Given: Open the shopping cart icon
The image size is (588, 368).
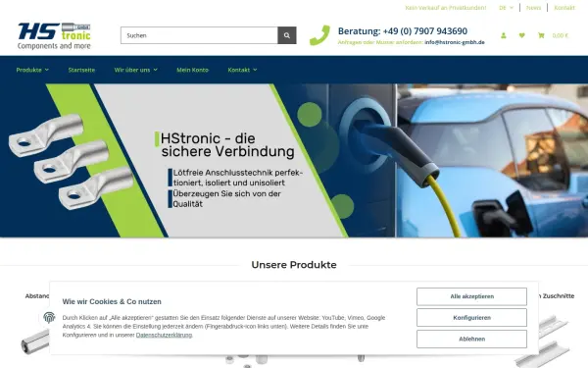Looking at the screenshot, I should click(x=541, y=35).
